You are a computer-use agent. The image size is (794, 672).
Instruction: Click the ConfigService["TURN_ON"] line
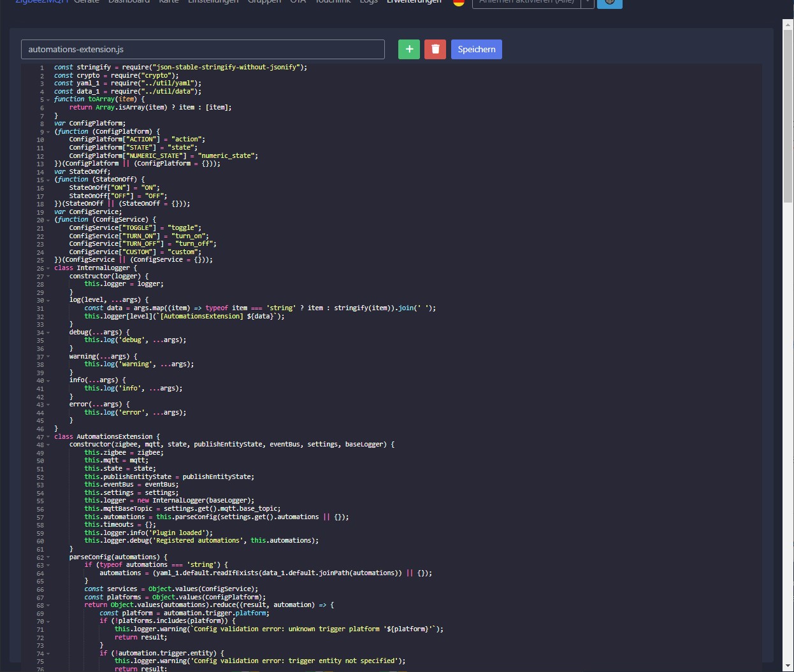coord(139,236)
